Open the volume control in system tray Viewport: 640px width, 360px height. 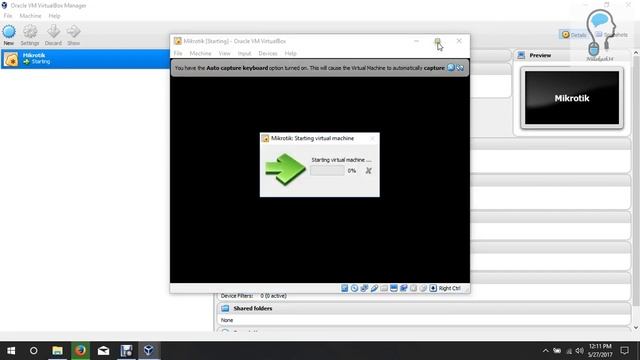(x=580, y=351)
